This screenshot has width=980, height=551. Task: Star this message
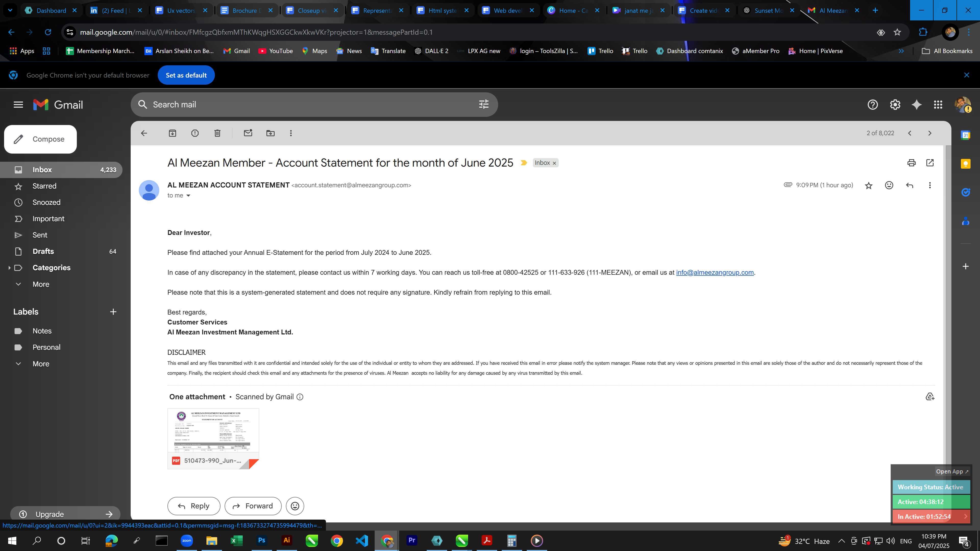pos(868,185)
